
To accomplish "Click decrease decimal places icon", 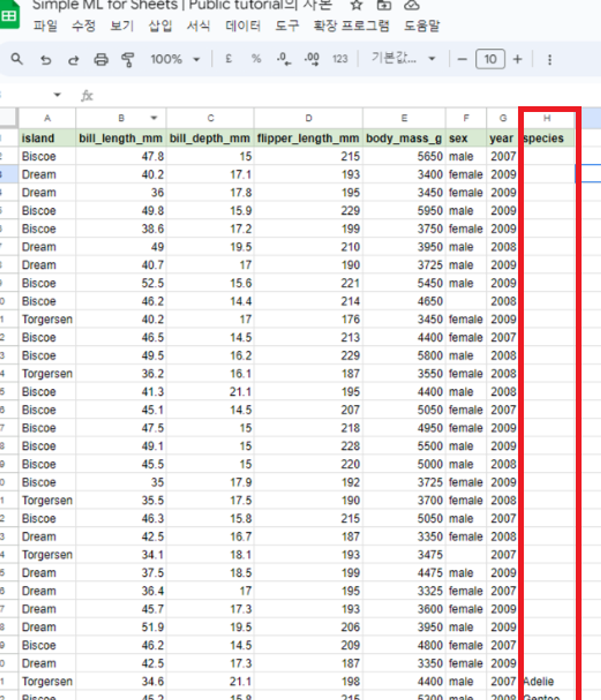I will 283,59.
